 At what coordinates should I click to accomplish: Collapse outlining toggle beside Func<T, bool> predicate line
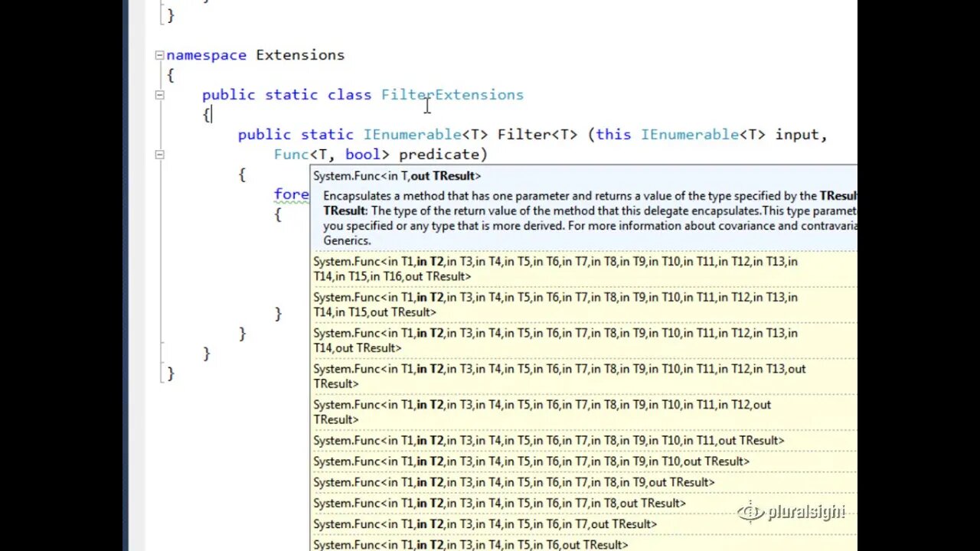(159, 155)
